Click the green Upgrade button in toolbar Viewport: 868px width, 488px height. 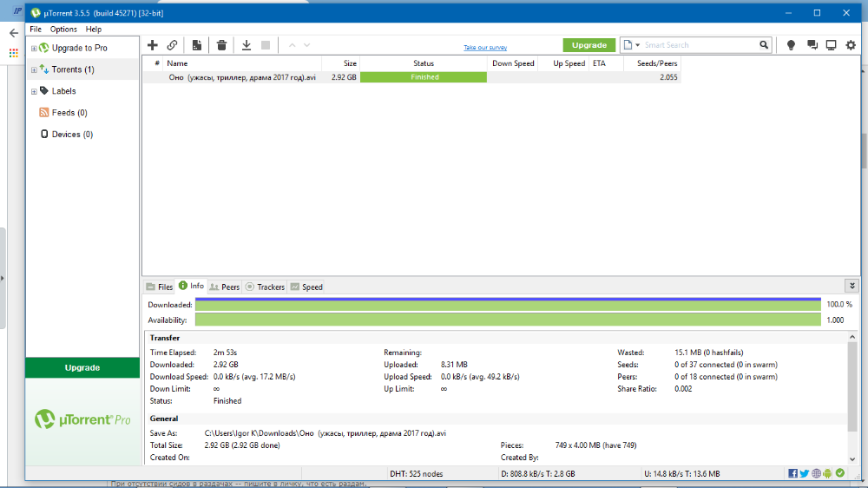[x=589, y=45]
